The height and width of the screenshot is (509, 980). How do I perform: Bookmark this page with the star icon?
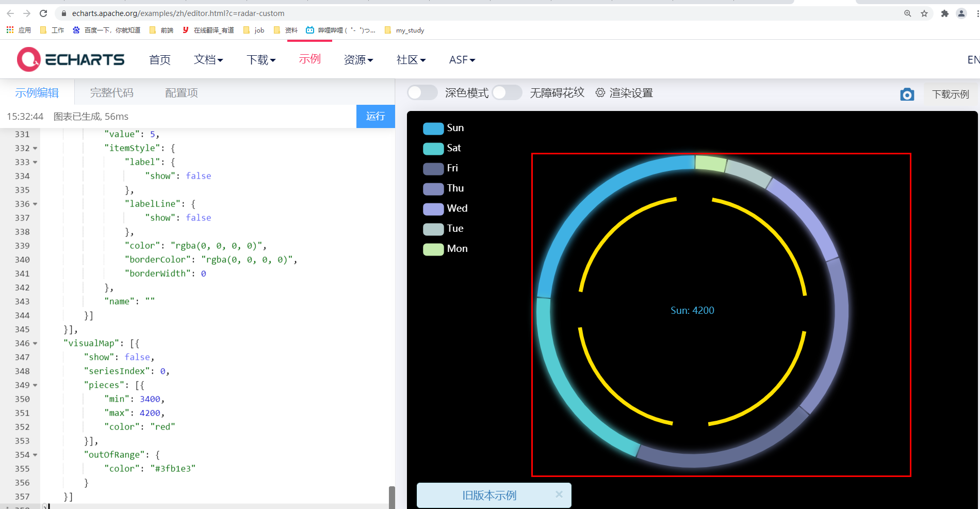(924, 13)
